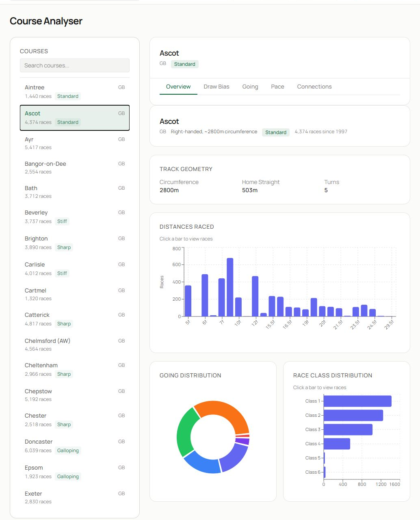
Task: Click the 7f distance bar
Action: [222, 297]
